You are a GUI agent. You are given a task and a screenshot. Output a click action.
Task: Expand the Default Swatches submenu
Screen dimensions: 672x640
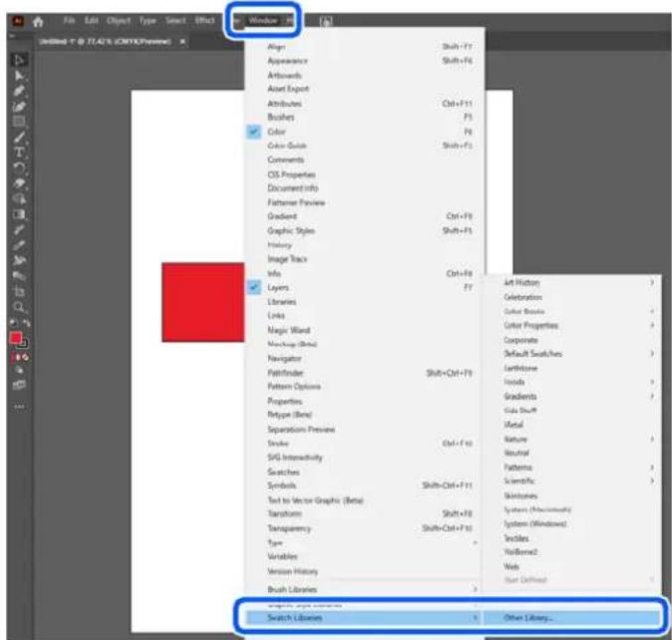point(573,354)
